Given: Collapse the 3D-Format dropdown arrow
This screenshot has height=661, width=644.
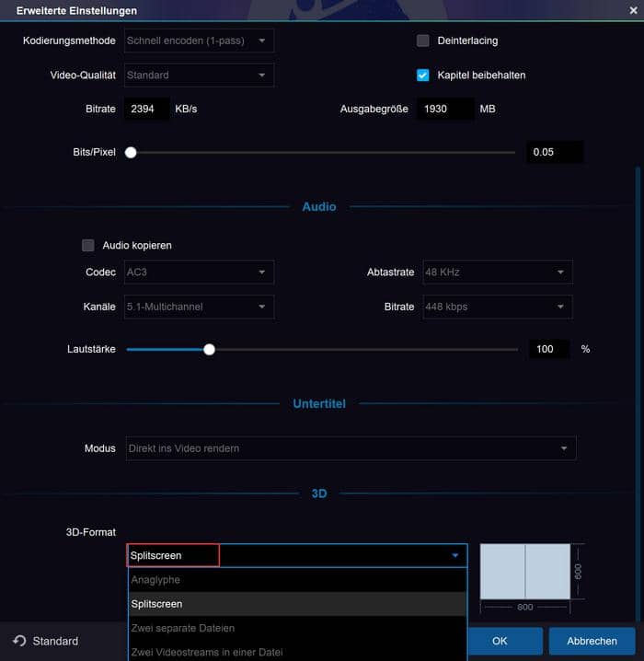Looking at the screenshot, I should tap(454, 556).
